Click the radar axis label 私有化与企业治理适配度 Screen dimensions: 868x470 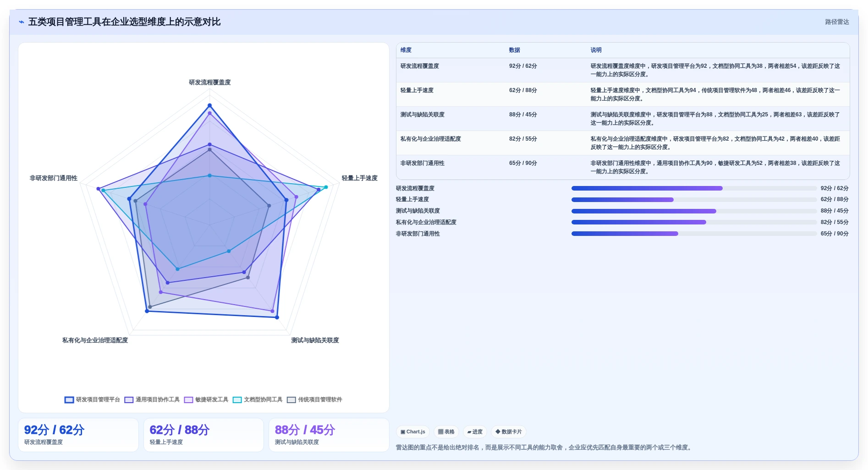pyautogui.click(x=95, y=340)
